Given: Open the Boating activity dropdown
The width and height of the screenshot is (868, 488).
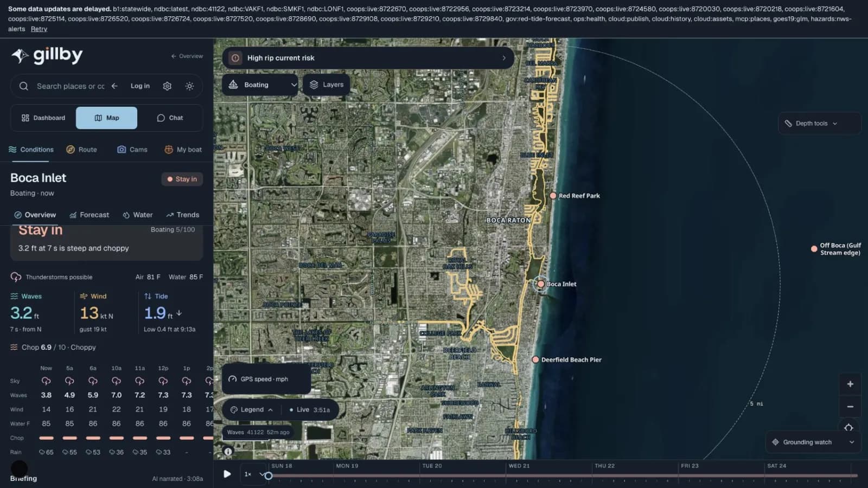Looking at the screenshot, I should point(260,85).
